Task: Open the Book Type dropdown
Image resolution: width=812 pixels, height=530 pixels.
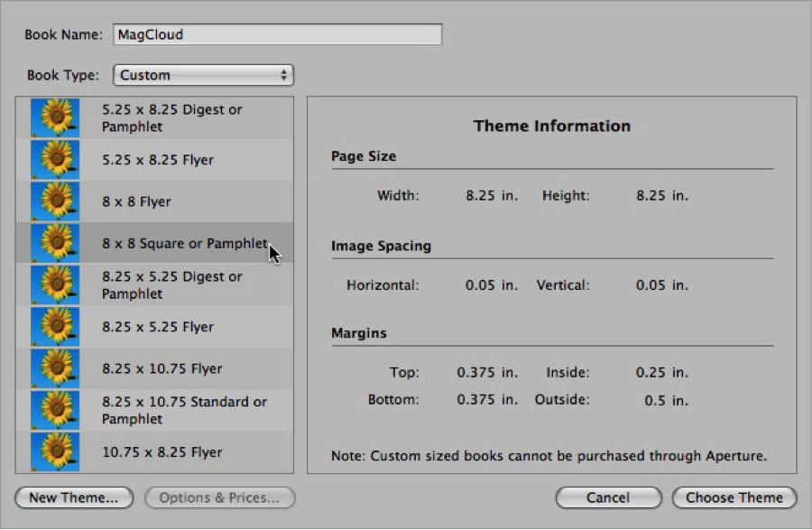Action: [203, 75]
